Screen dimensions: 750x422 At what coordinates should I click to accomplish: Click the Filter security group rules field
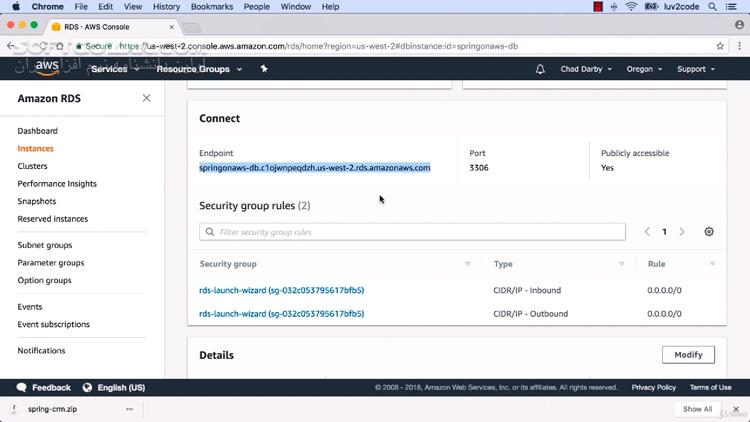click(x=412, y=232)
